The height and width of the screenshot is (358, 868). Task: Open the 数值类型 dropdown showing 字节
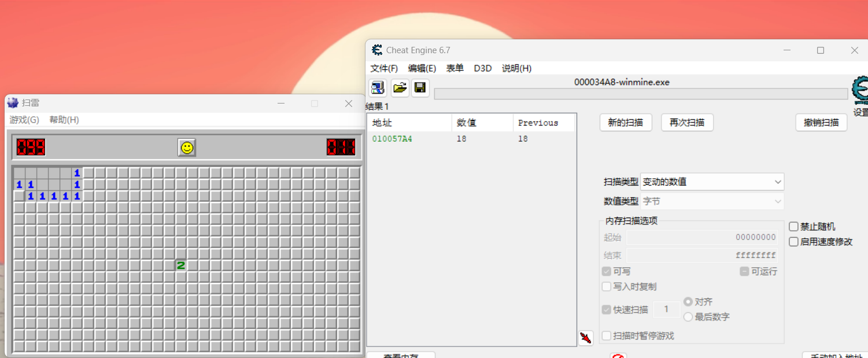712,201
